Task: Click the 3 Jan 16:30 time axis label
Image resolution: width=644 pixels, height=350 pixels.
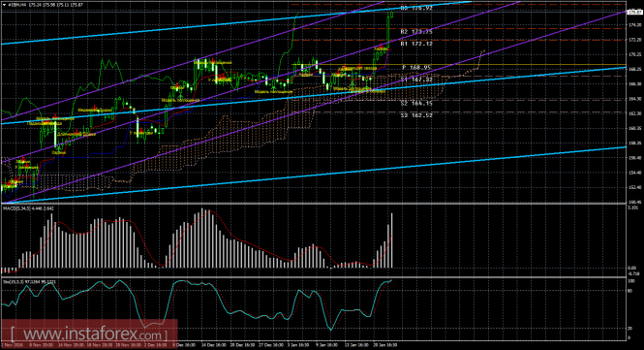Action: coord(298,345)
